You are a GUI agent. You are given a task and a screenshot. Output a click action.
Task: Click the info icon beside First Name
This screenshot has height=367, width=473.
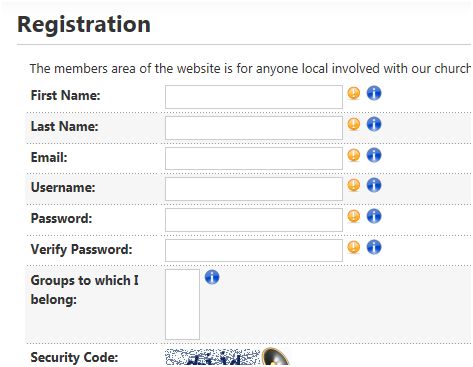(374, 93)
